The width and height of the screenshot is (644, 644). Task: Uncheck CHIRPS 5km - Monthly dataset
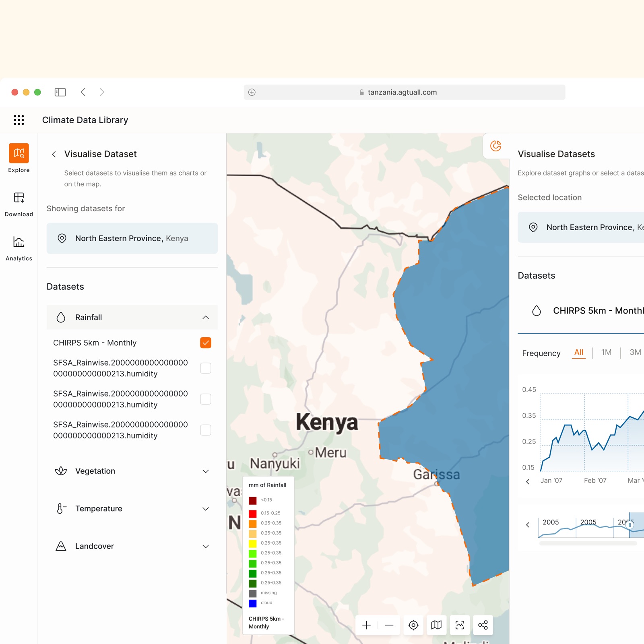(206, 343)
